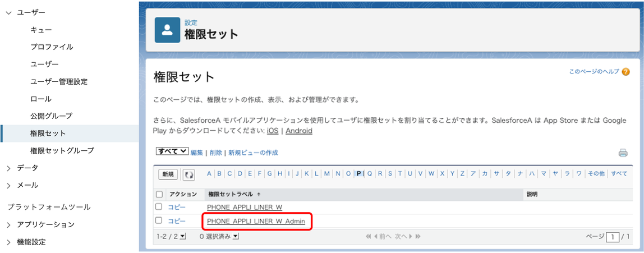Click the 設定 breadcrumb link

pos(191,23)
